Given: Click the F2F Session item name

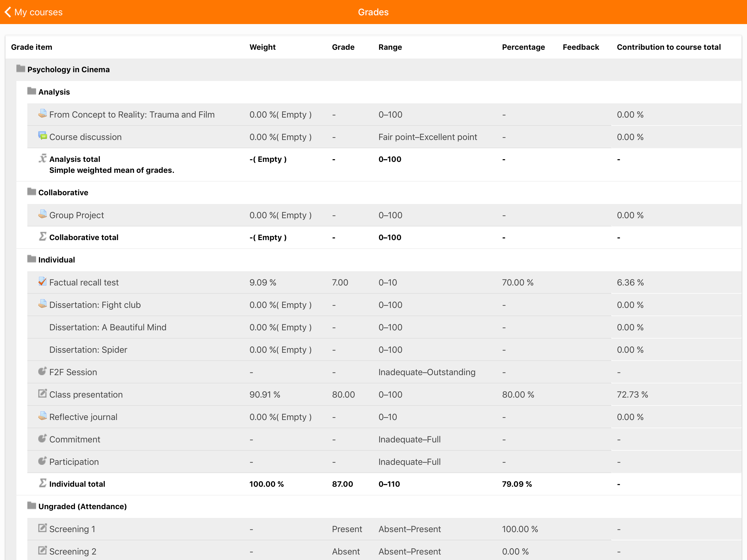Looking at the screenshot, I should pyautogui.click(x=73, y=372).
